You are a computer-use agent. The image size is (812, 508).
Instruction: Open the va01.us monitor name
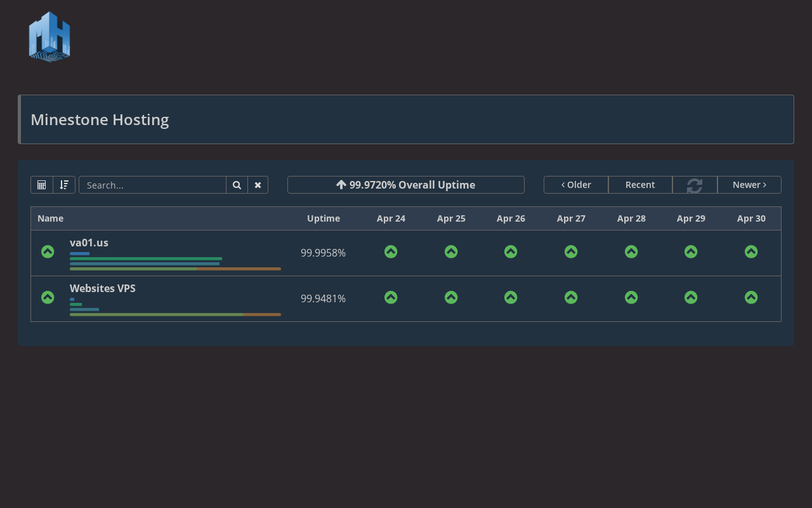[x=89, y=243]
